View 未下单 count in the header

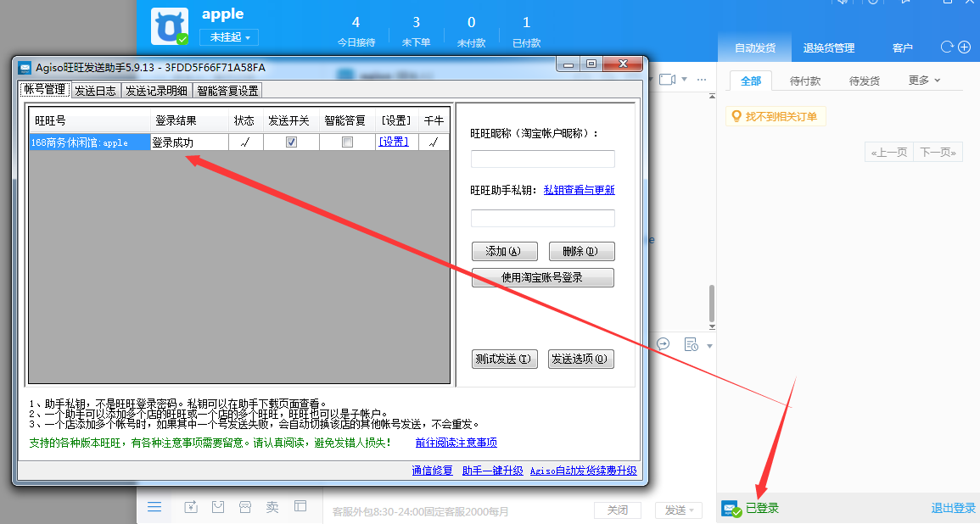pos(417,31)
